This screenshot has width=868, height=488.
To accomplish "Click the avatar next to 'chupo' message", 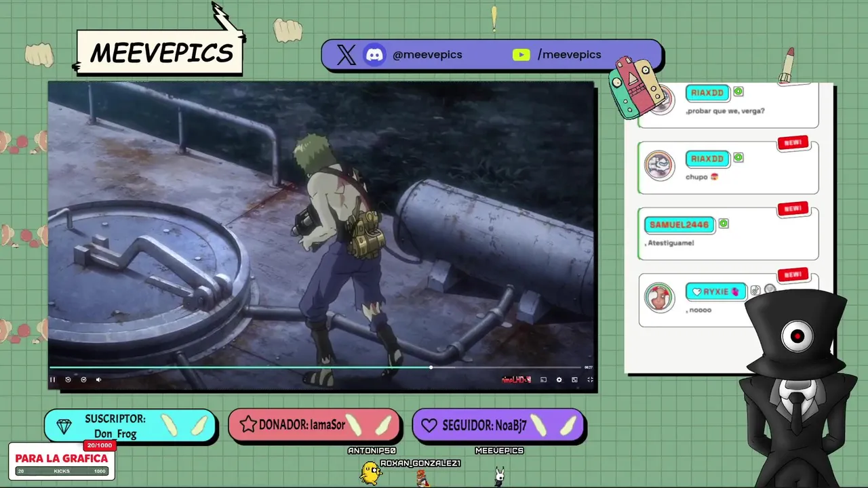I will (x=659, y=165).
